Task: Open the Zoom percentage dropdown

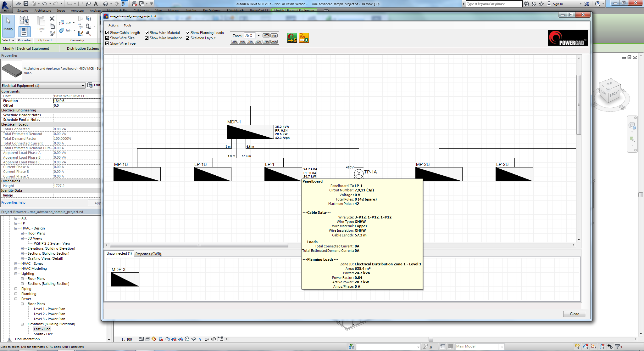Action: point(258,36)
